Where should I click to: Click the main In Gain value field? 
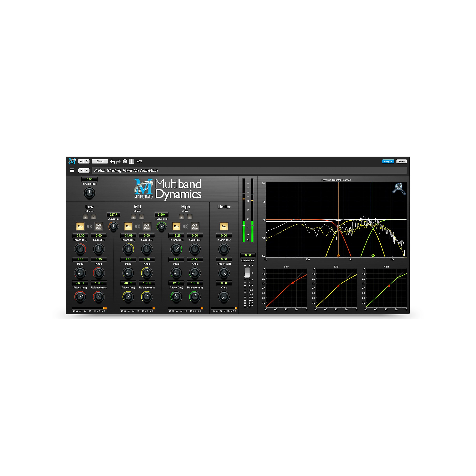[x=89, y=179]
